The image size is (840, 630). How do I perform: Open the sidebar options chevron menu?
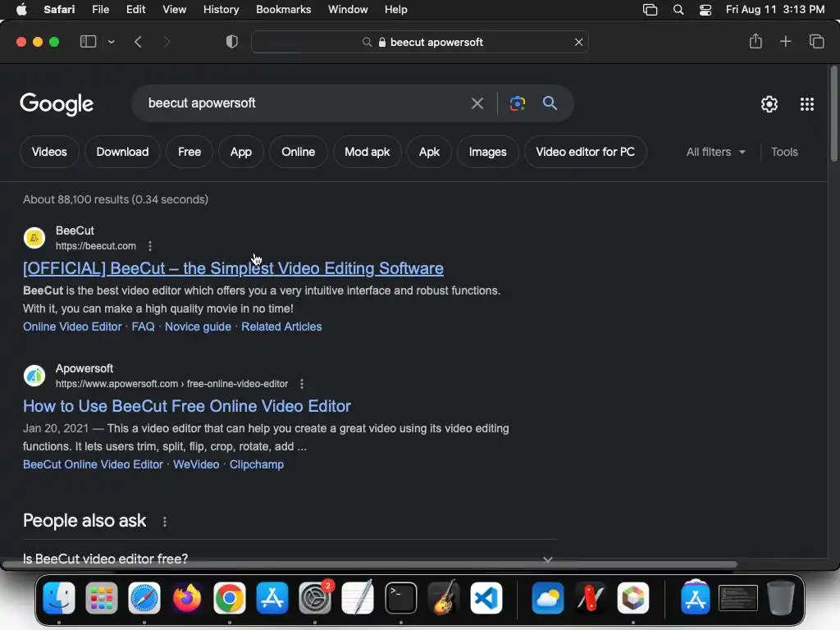(112, 42)
